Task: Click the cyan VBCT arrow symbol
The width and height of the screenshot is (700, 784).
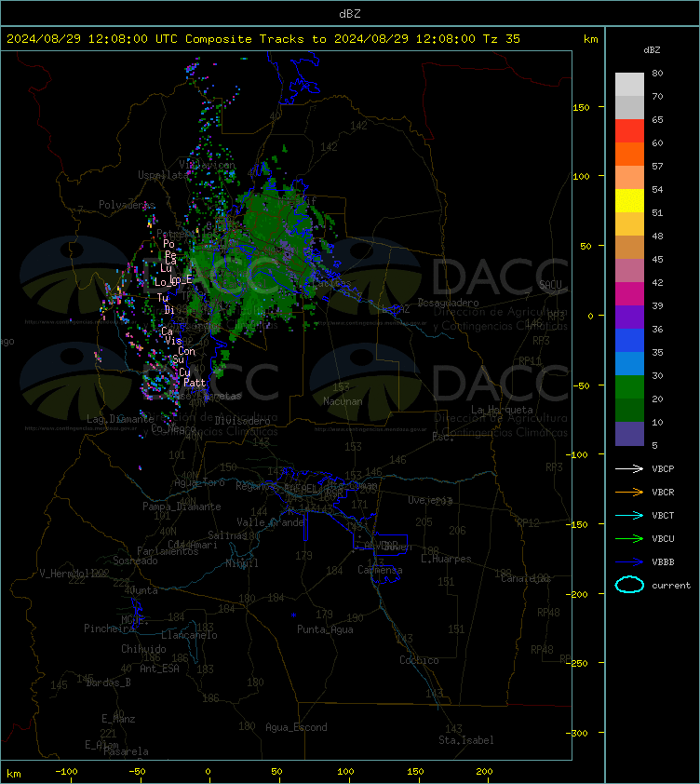Action: click(629, 515)
